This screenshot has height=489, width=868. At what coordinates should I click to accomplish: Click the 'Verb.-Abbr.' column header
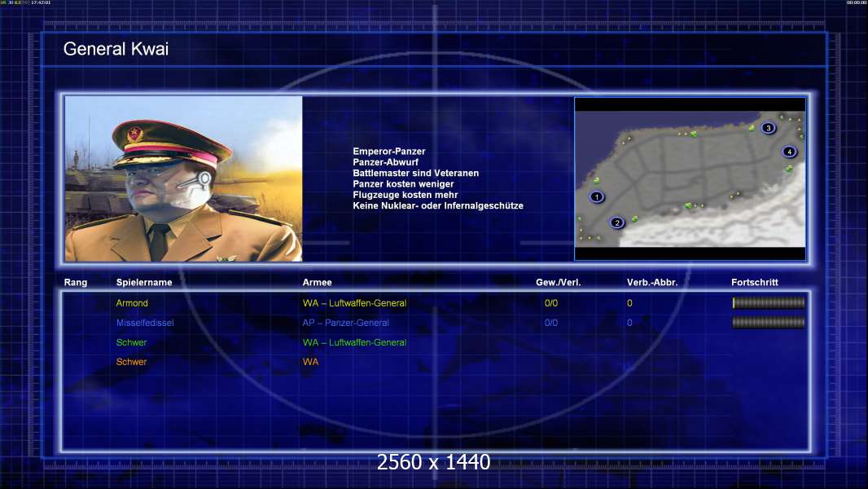[652, 283]
